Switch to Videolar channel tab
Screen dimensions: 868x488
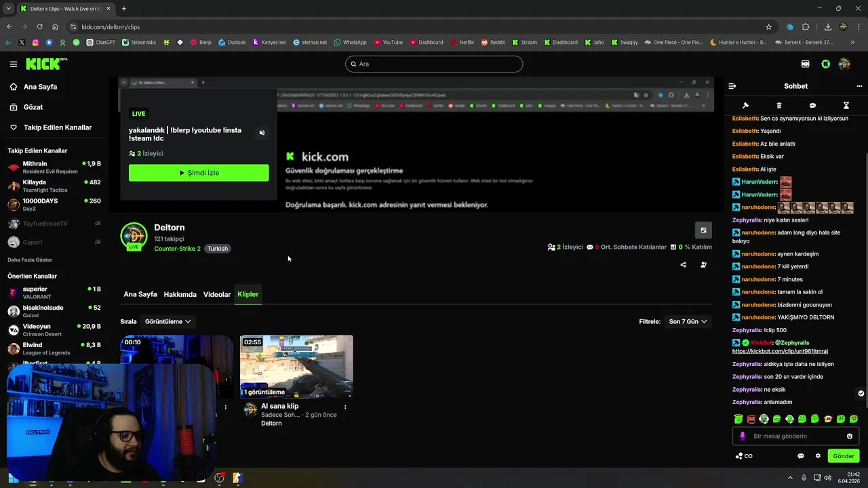[217, 294]
